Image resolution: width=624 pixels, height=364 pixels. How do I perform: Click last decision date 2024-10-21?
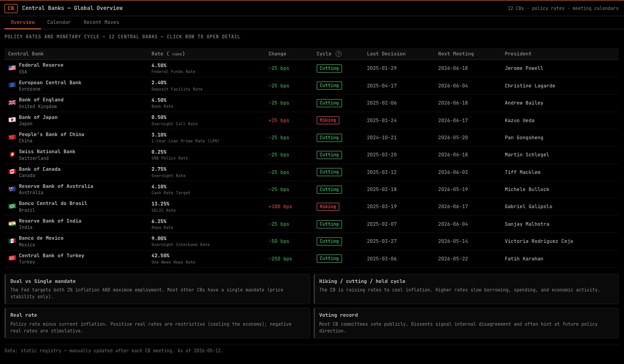[382, 137]
